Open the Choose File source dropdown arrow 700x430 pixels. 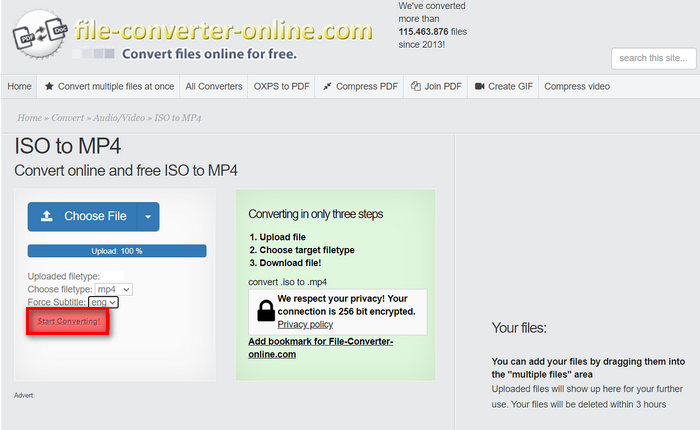pos(148,217)
